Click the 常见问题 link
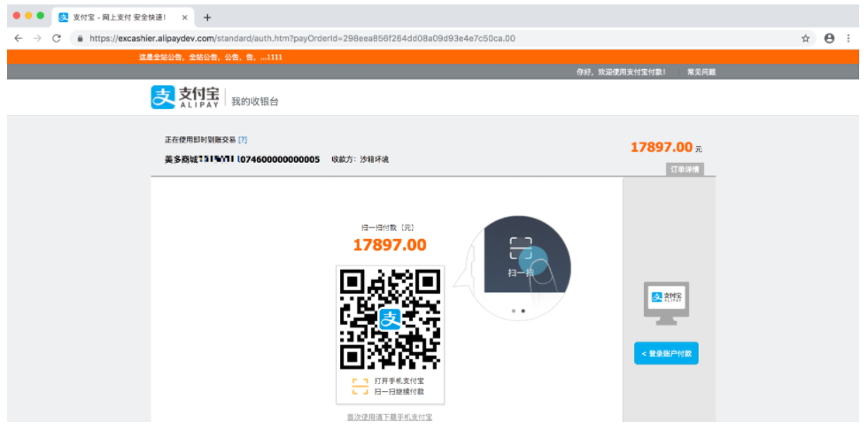Viewport: 868px width, 438px height. 701,72
